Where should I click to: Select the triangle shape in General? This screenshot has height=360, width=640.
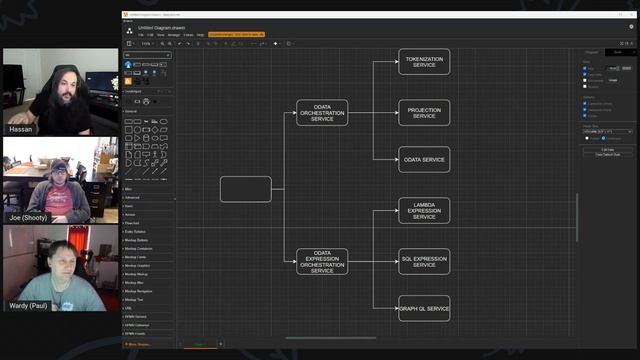(x=137, y=138)
